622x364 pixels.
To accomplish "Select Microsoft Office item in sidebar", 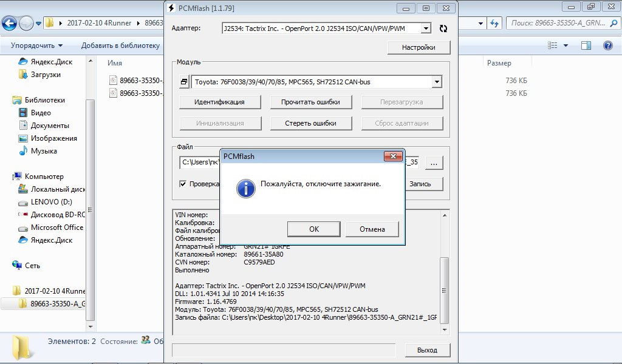I will [51, 227].
